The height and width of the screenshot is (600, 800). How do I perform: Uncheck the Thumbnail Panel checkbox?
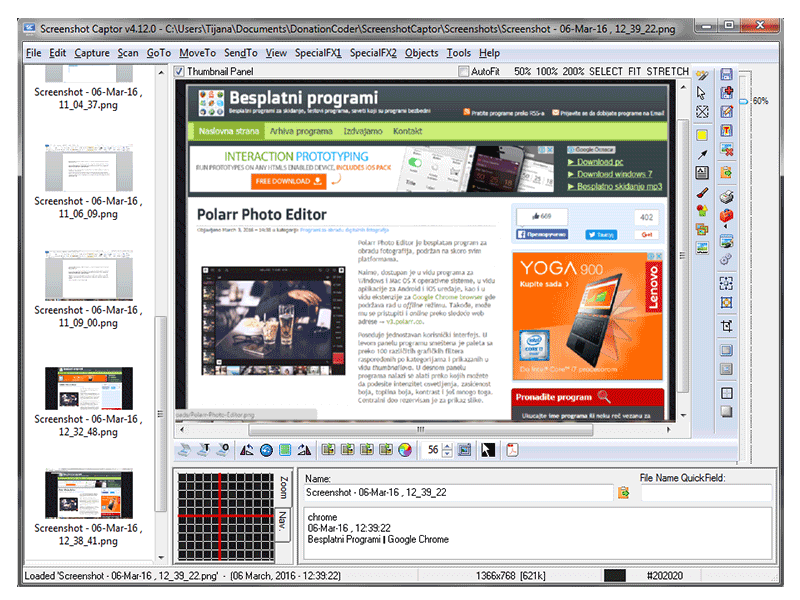(179, 71)
